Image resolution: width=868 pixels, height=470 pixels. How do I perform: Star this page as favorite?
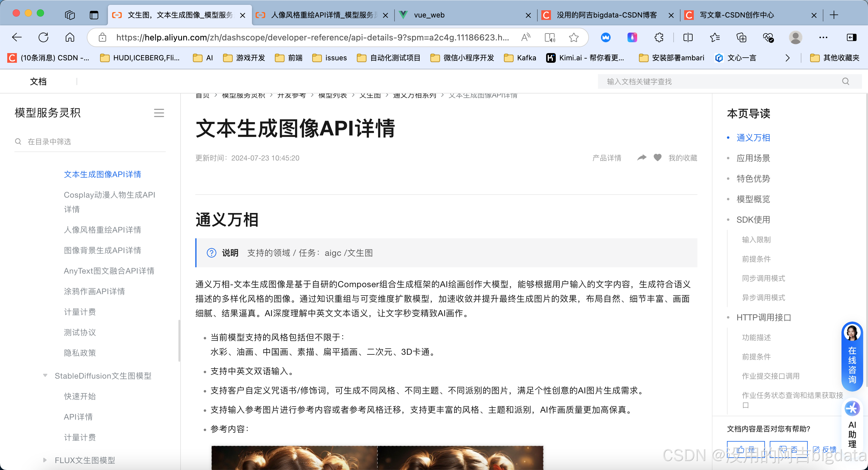574,37
